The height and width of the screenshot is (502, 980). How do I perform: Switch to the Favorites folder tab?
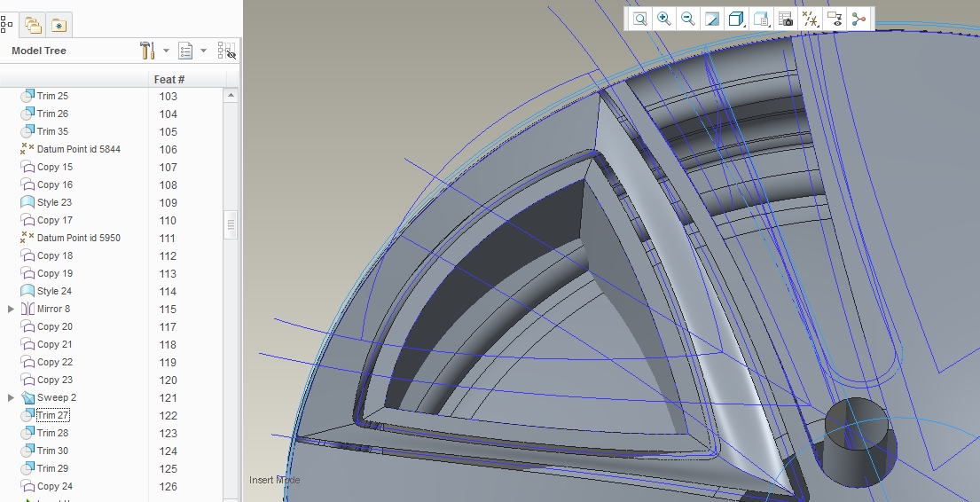(59, 25)
